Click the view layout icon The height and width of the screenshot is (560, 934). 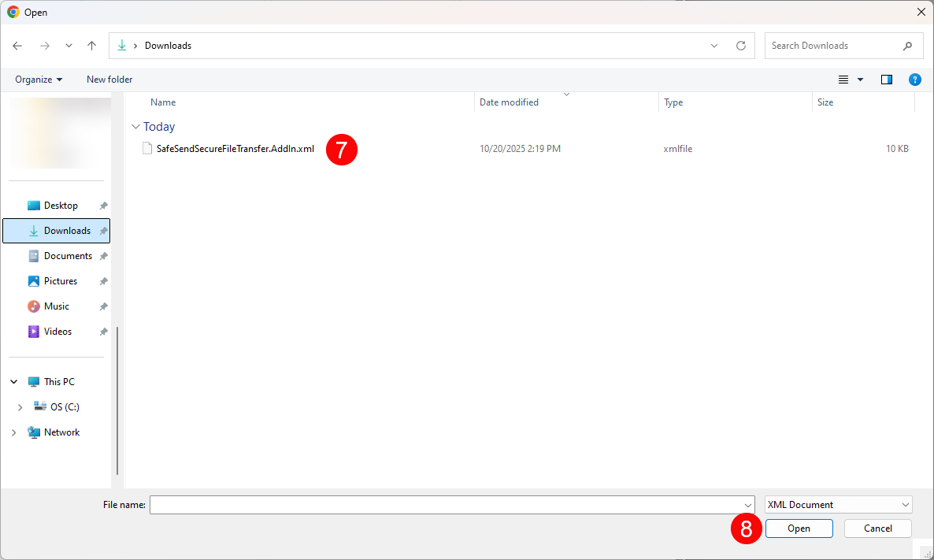[843, 80]
